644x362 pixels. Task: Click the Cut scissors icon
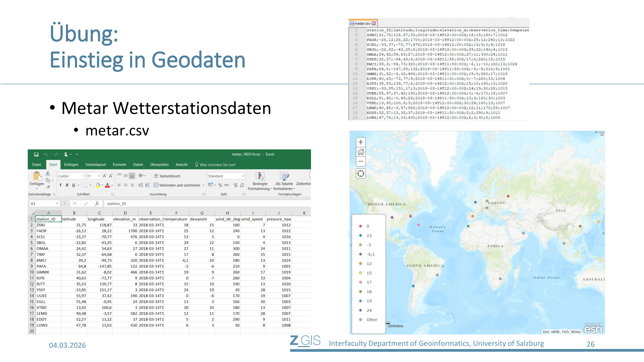click(48, 173)
